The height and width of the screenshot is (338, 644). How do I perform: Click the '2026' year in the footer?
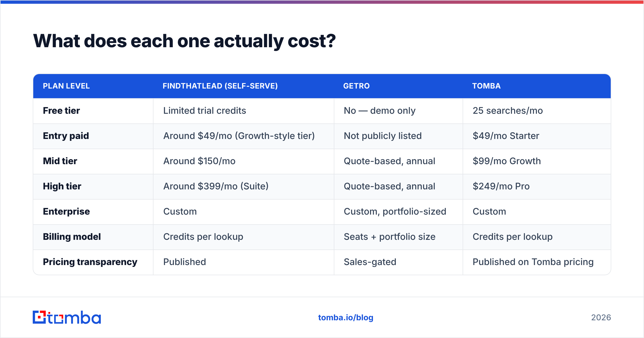coord(601,318)
